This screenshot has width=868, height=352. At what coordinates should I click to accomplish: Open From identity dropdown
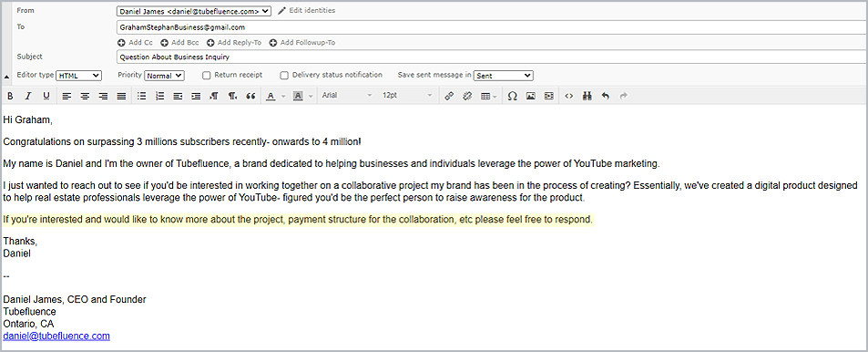194,11
